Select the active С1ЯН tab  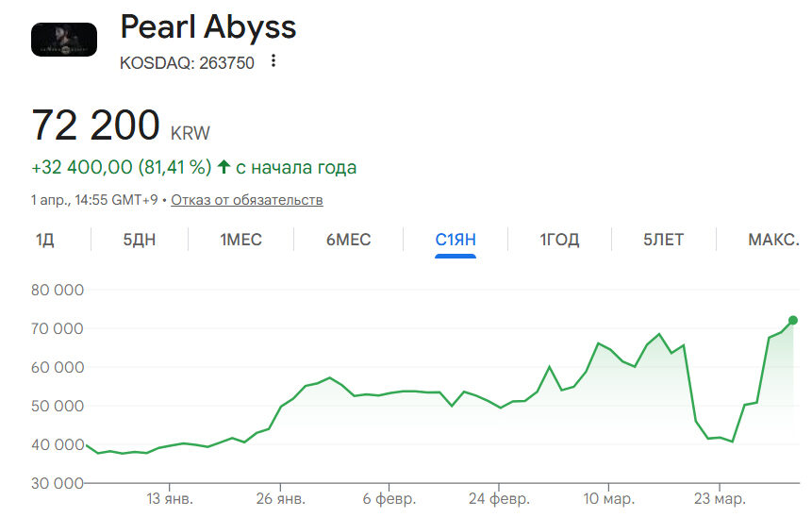click(x=456, y=240)
